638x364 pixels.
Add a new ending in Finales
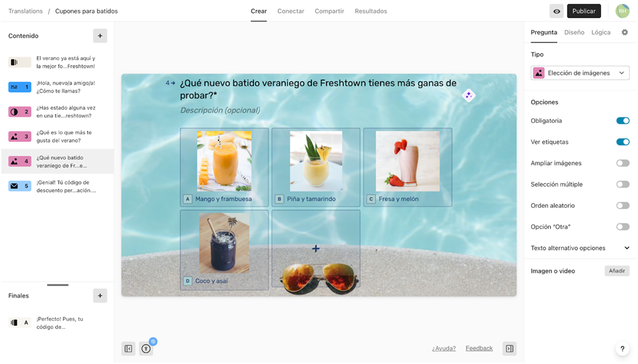coord(100,296)
